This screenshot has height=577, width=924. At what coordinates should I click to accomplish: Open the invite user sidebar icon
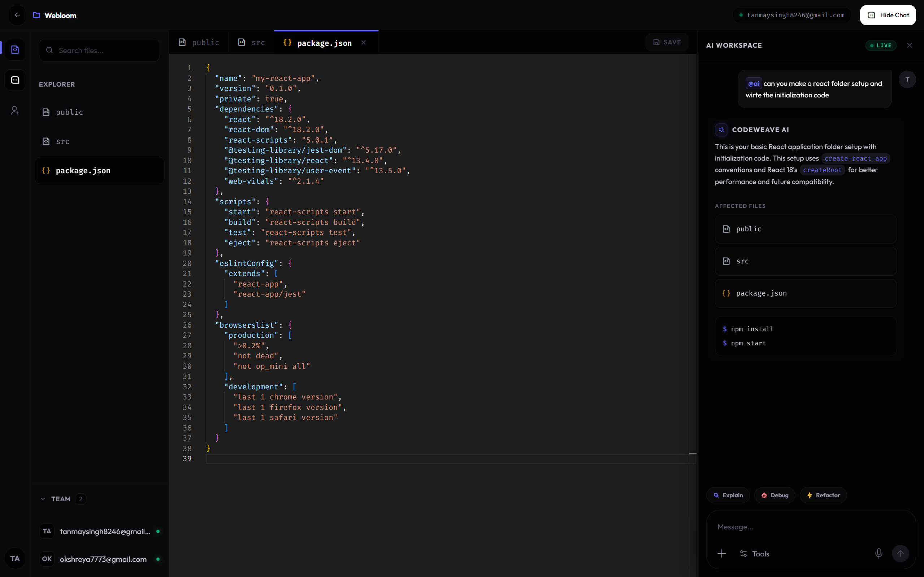(x=15, y=111)
